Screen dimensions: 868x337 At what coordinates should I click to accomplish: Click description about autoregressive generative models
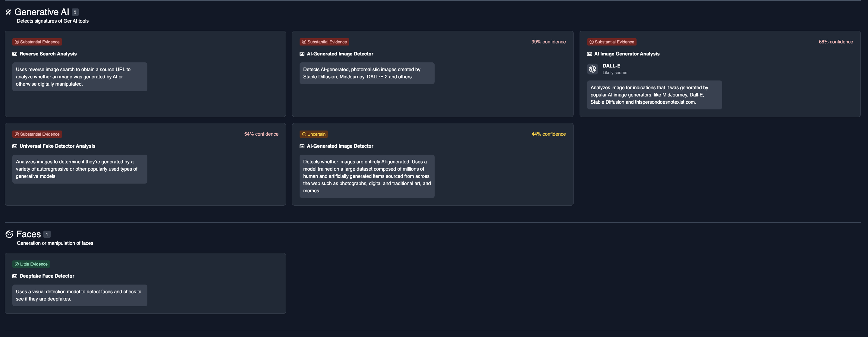pyautogui.click(x=80, y=169)
